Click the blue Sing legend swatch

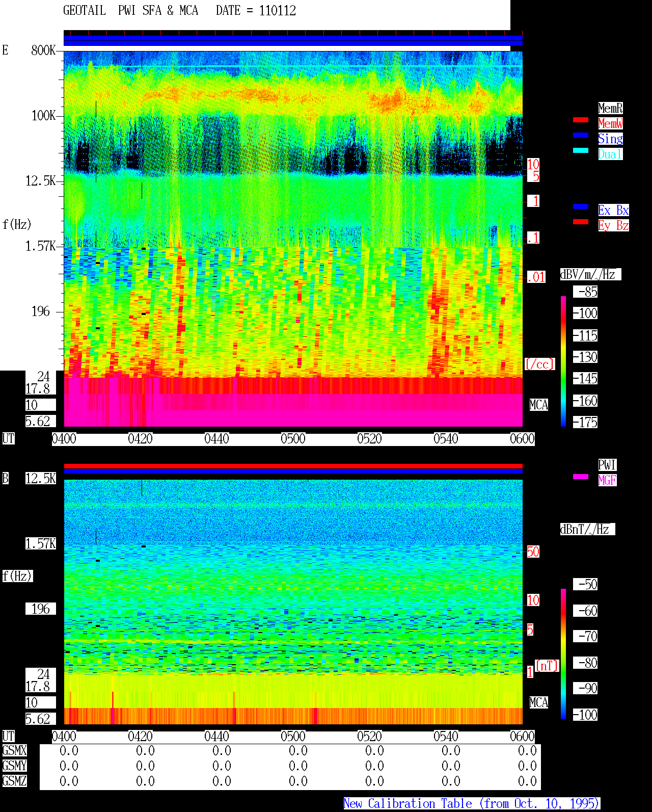tap(581, 135)
